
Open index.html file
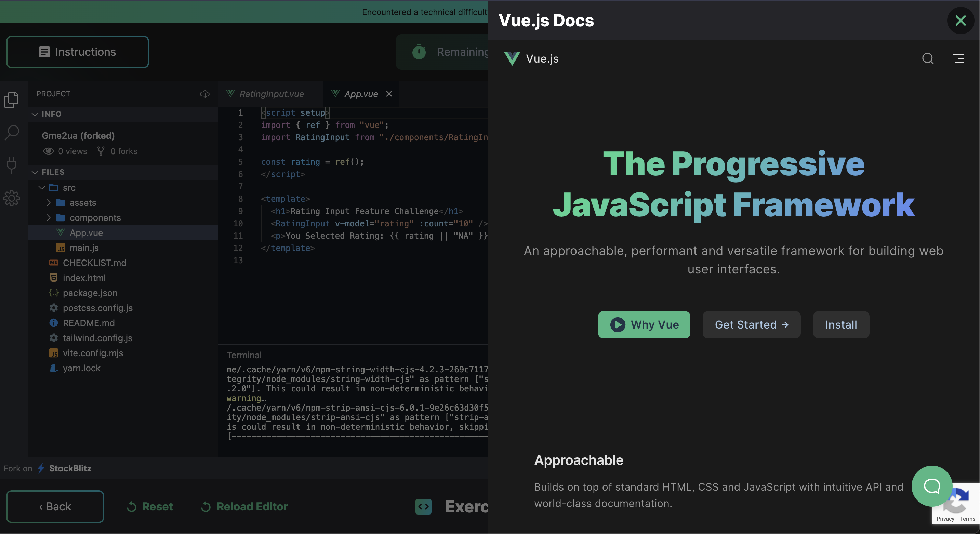point(123,278)
